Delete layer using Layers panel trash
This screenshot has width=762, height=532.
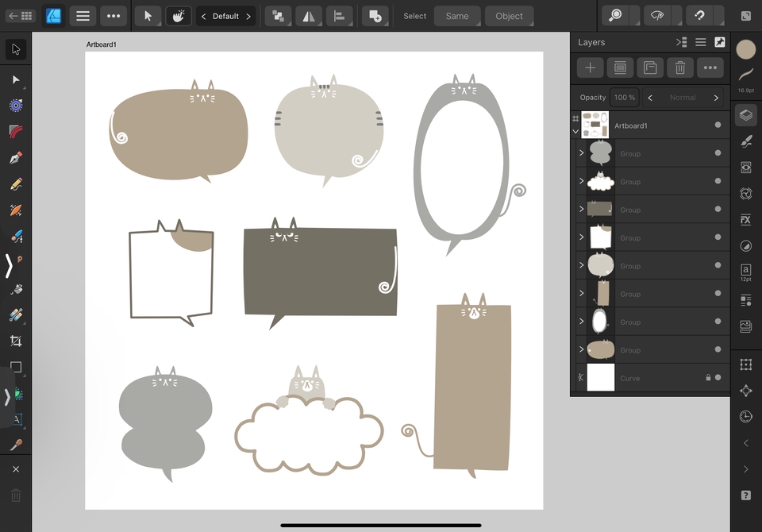pos(680,67)
